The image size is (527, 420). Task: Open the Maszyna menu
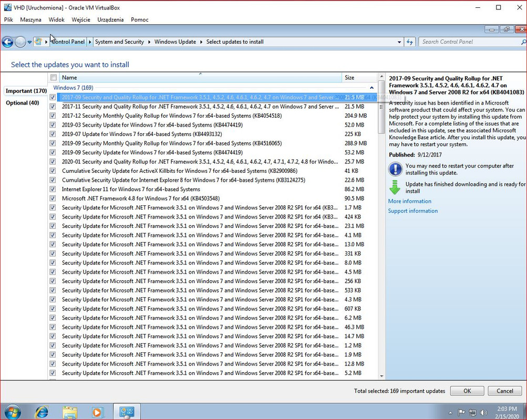(30, 19)
